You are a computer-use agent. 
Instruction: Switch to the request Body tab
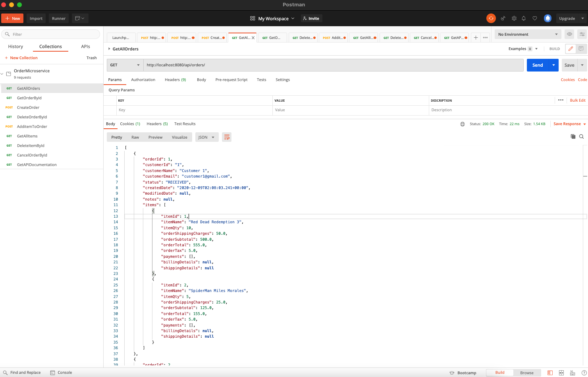click(x=201, y=80)
